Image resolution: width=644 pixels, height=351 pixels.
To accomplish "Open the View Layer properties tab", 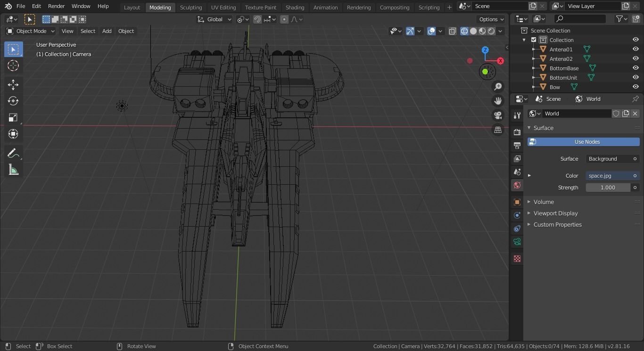I will coord(517,159).
